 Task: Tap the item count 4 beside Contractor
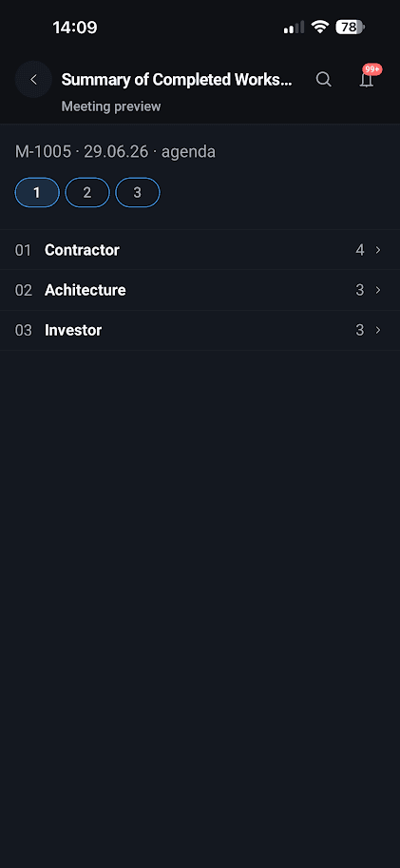(x=360, y=250)
